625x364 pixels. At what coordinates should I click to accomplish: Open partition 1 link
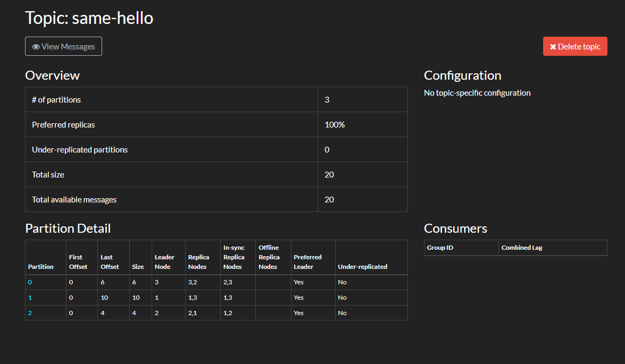(30, 298)
